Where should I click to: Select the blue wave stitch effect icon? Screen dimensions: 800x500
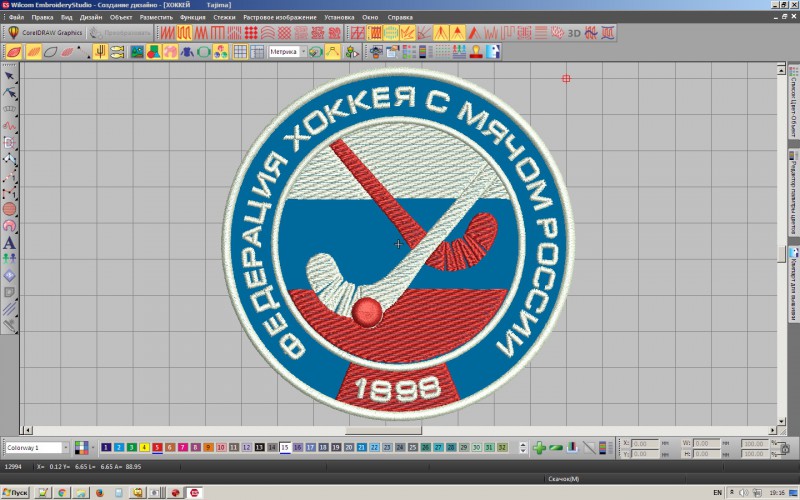click(x=591, y=33)
